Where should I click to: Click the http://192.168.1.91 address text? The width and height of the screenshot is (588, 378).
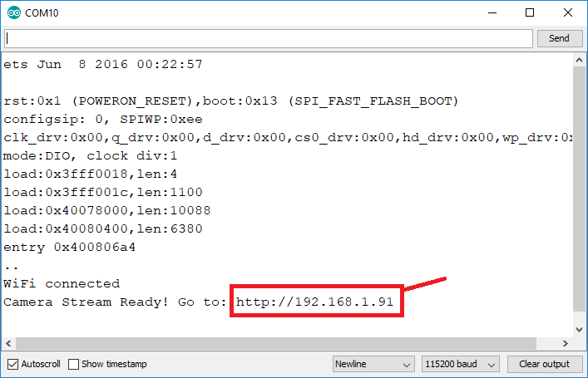(314, 302)
